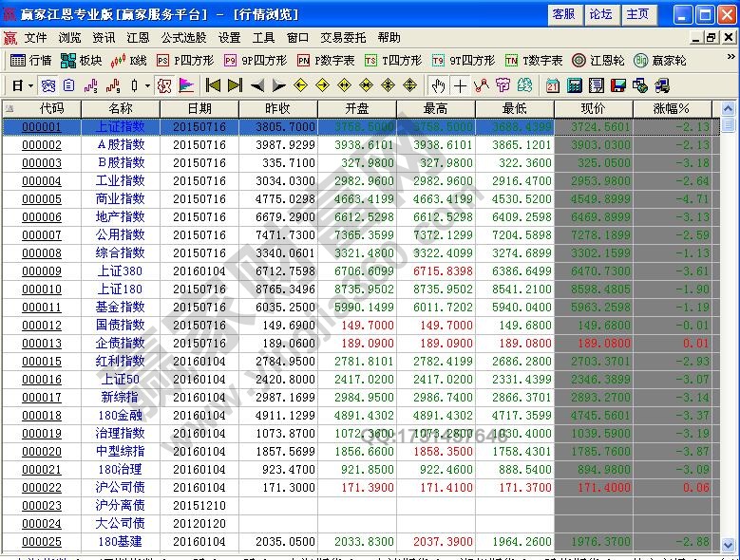Jump to first record arrow icon
Screen dimensions: 740x560
tap(213, 85)
